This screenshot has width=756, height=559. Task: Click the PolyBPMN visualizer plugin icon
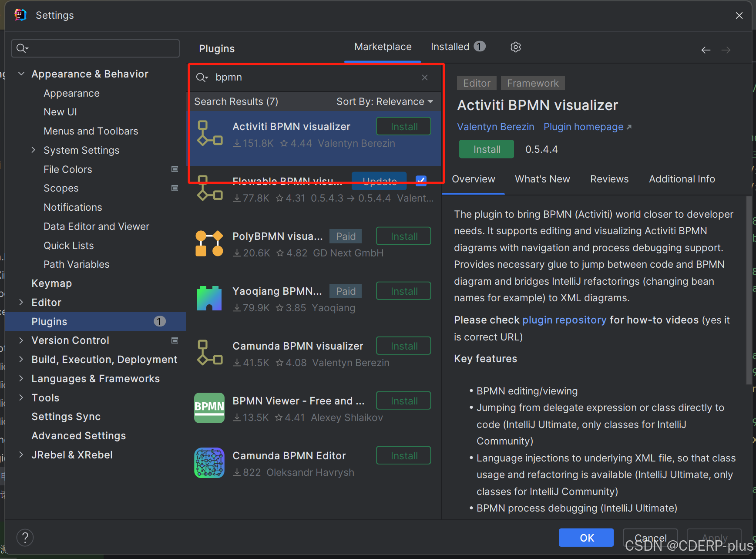click(209, 243)
